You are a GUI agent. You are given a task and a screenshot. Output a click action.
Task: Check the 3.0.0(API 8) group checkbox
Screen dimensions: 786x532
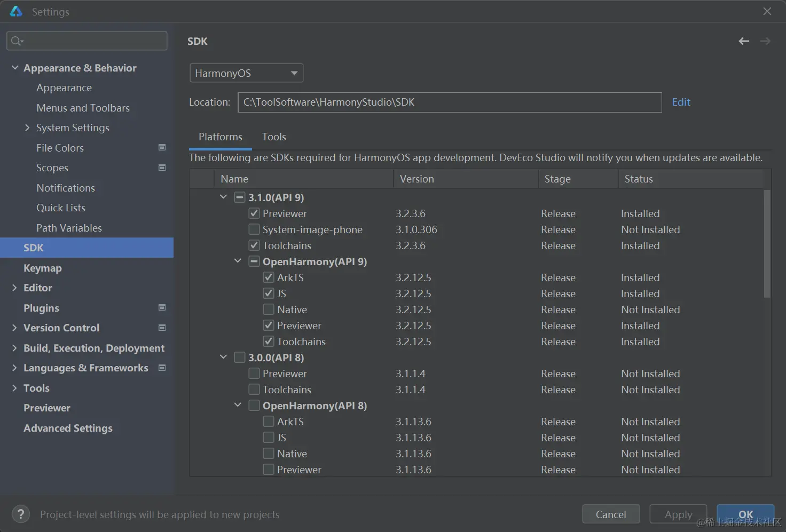(240, 358)
